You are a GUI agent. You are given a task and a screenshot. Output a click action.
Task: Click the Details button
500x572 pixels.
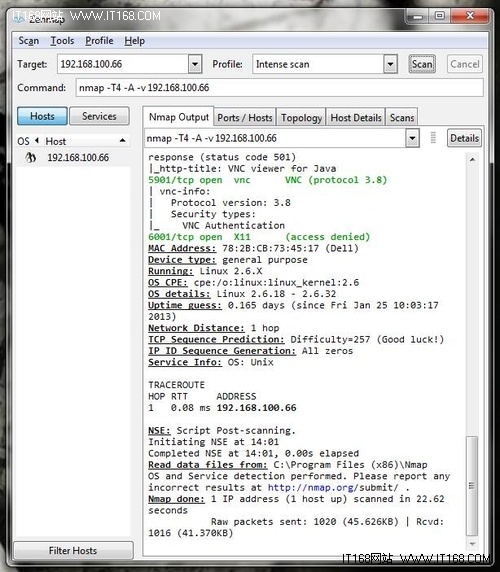pos(464,138)
